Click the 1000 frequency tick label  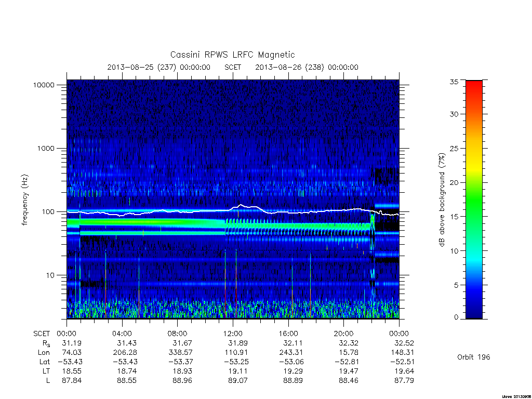46,148
